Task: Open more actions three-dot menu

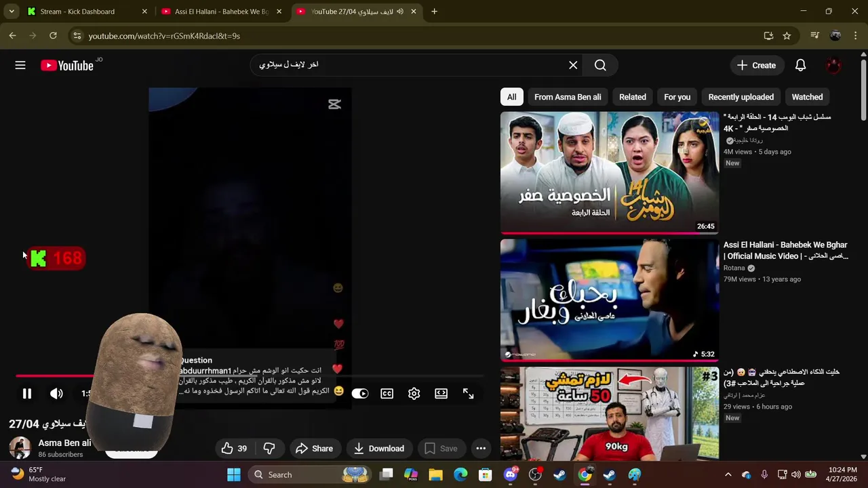Action: tap(481, 448)
